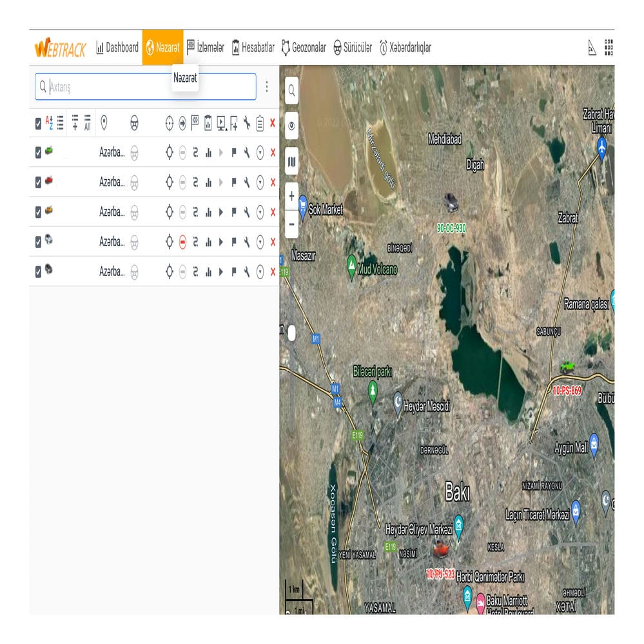Open chart report icon for orange car row

point(208,212)
